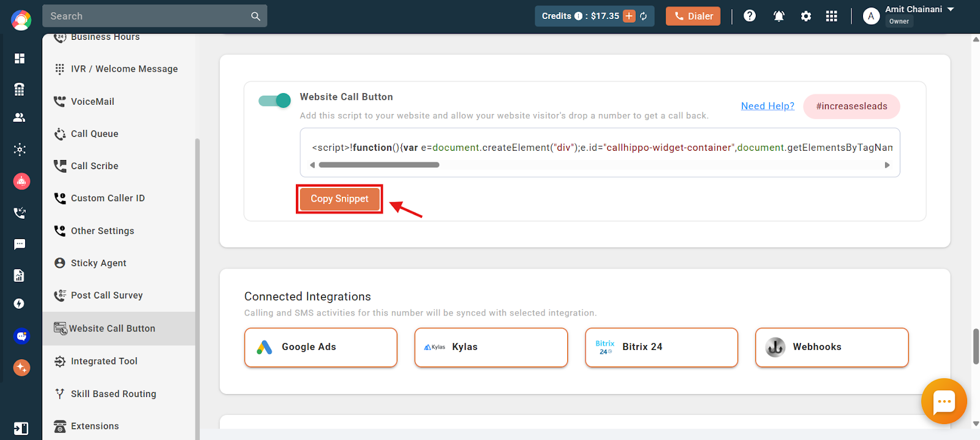
Task: Open the SMS message icon in left rail
Action: click(x=20, y=245)
